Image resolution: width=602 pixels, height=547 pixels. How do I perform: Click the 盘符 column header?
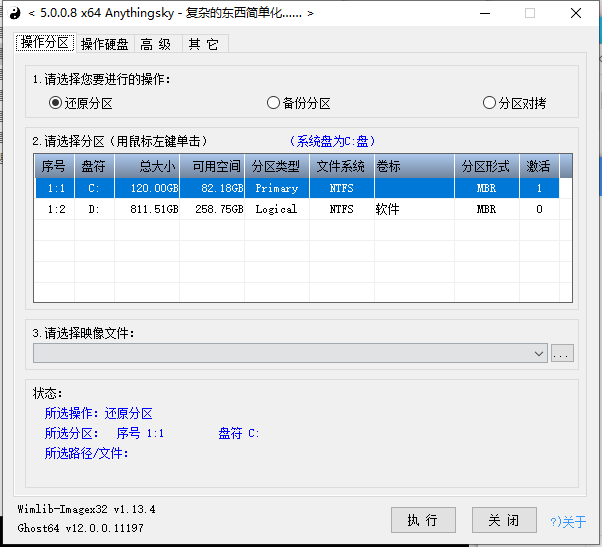94,166
